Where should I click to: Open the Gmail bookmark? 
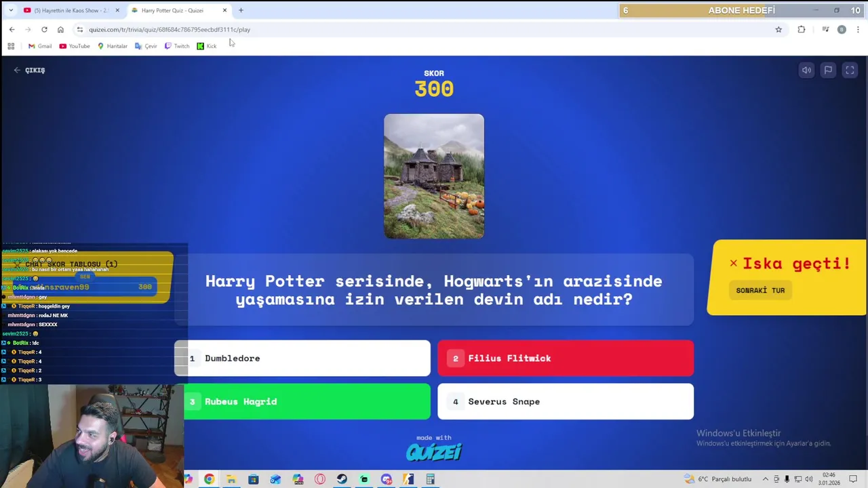click(39, 46)
